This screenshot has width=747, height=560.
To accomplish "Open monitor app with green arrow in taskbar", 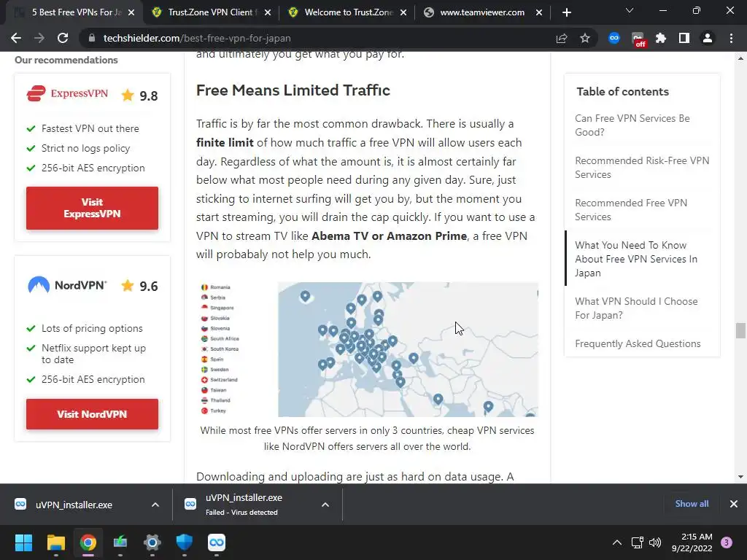I will click(120, 542).
